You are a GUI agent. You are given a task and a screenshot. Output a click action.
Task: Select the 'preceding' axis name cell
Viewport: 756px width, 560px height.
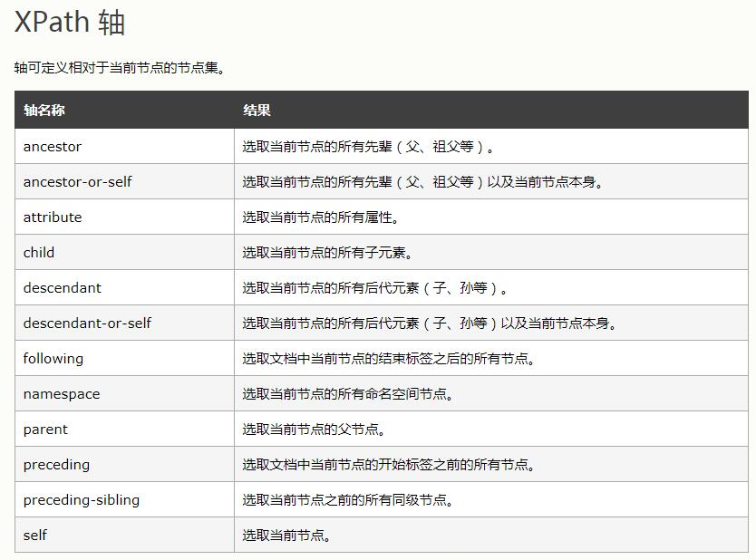click(124, 464)
